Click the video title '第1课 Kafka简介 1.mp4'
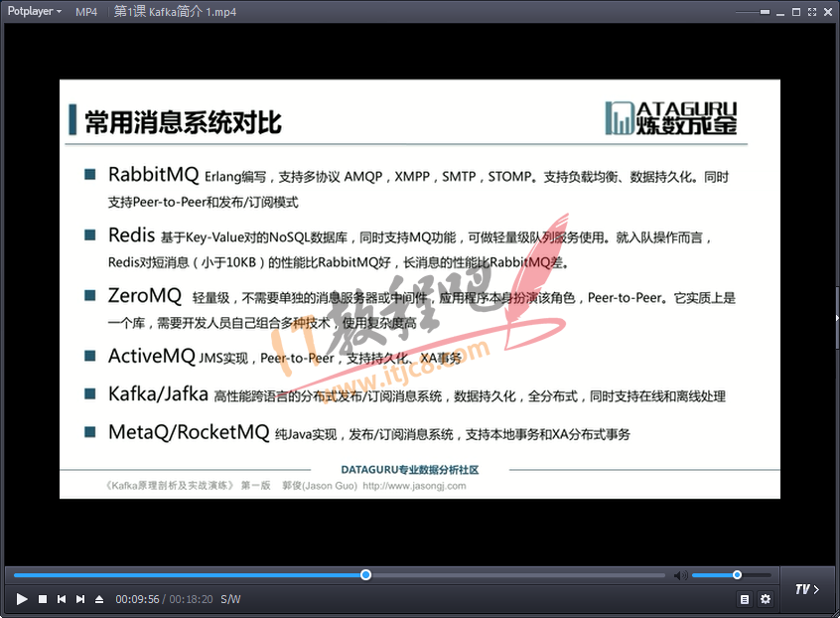840x618 pixels. pos(175,12)
